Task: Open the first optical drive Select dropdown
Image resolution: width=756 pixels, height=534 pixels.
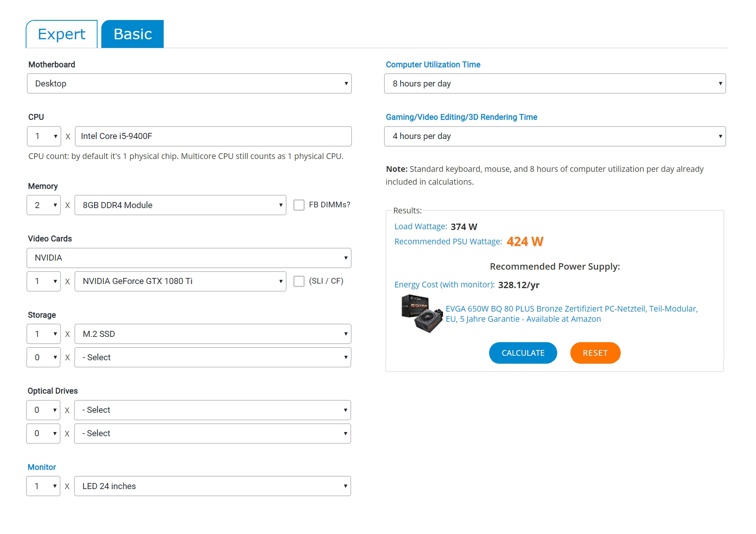Action: click(213, 410)
